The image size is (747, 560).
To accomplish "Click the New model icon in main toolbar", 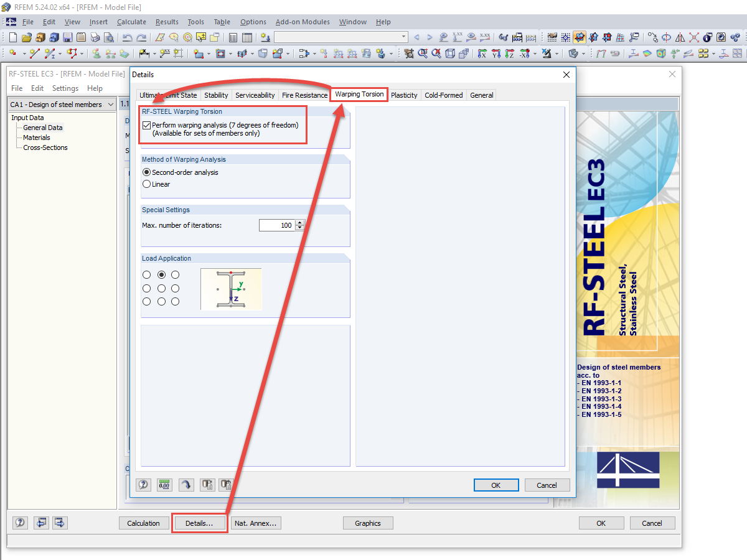I will coord(13,37).
